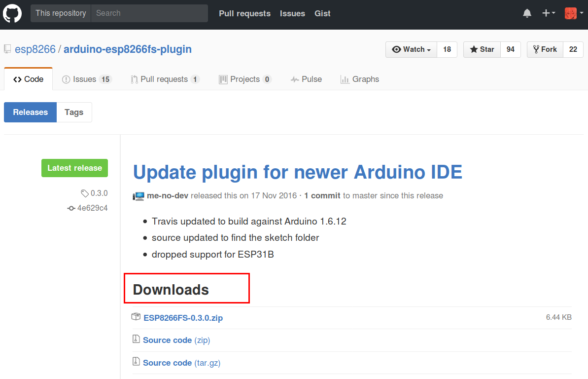The width and height of the screenshot is (588, 379).
Task: Open the Gist link in header
Action: (x=322, y=13)
